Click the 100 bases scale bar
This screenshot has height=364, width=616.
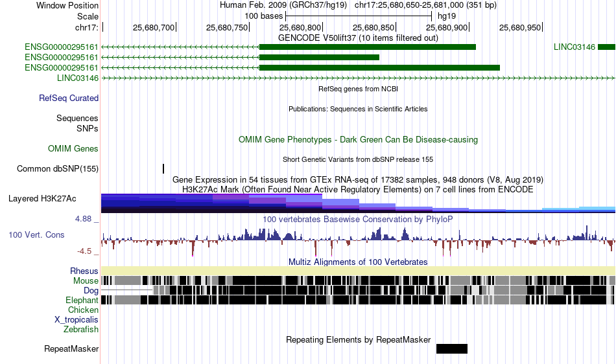[359, 16]
